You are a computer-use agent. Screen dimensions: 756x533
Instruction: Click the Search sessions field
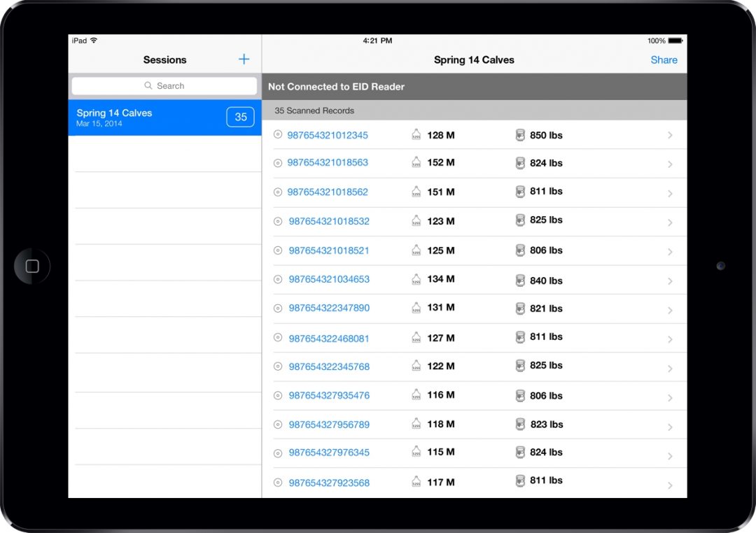pyautogui.click(x=164, y=86)
